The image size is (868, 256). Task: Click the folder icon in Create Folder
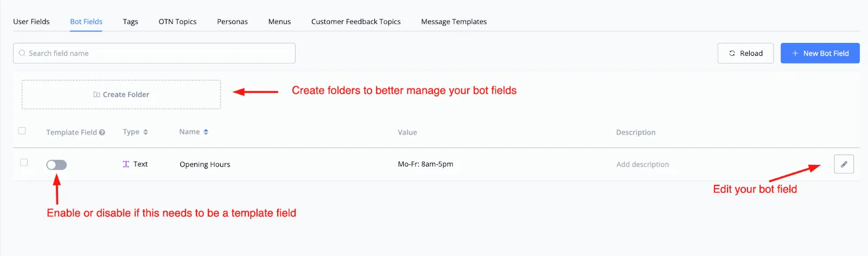tap(97, 94)
